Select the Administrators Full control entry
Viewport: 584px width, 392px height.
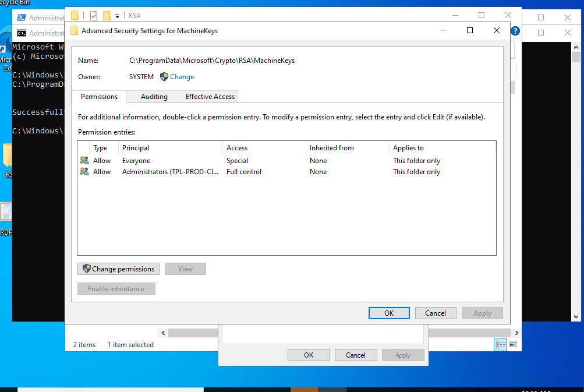point(286,172)
